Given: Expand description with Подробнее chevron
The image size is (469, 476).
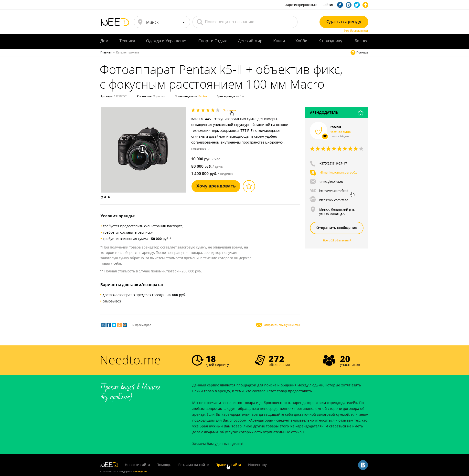Looking at the screenshot, I should 209,149.
